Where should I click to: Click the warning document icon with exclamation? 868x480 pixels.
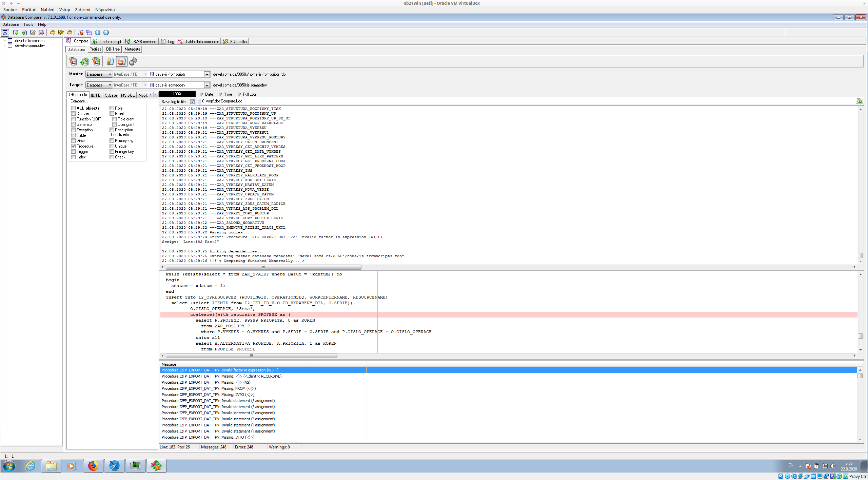coord(110,61)
